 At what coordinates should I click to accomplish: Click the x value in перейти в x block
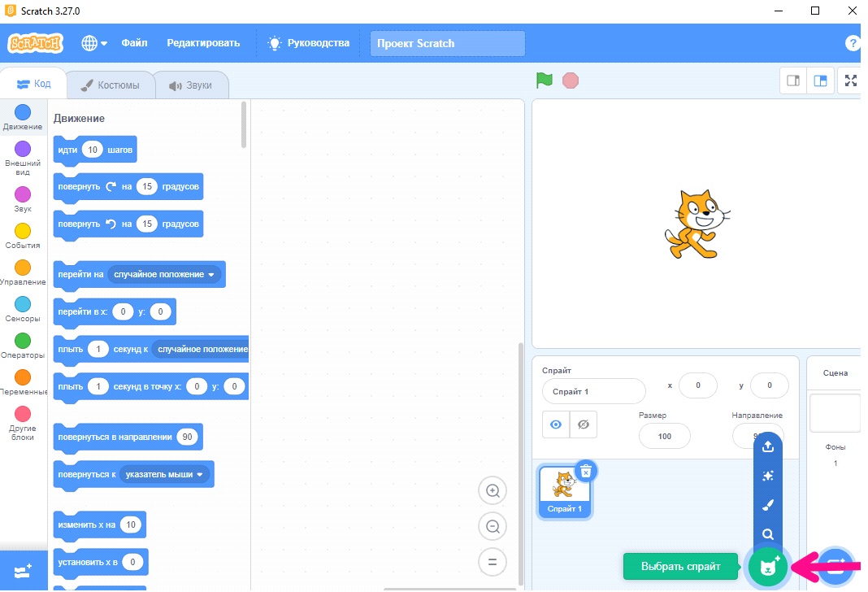pyautogui.click(x=123, y=311)
